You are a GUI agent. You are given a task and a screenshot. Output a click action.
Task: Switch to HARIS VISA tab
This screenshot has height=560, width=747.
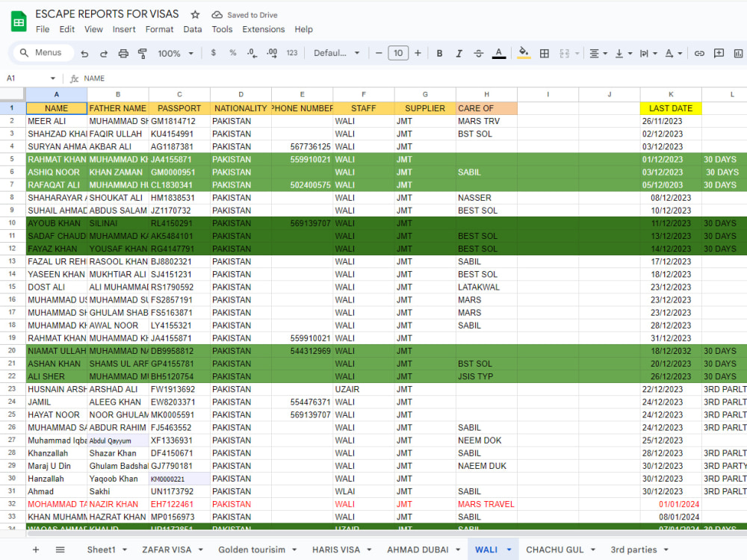click(336, 550)
